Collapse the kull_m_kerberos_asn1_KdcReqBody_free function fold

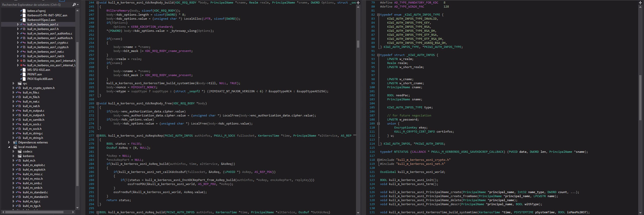(x=98, y=103)
